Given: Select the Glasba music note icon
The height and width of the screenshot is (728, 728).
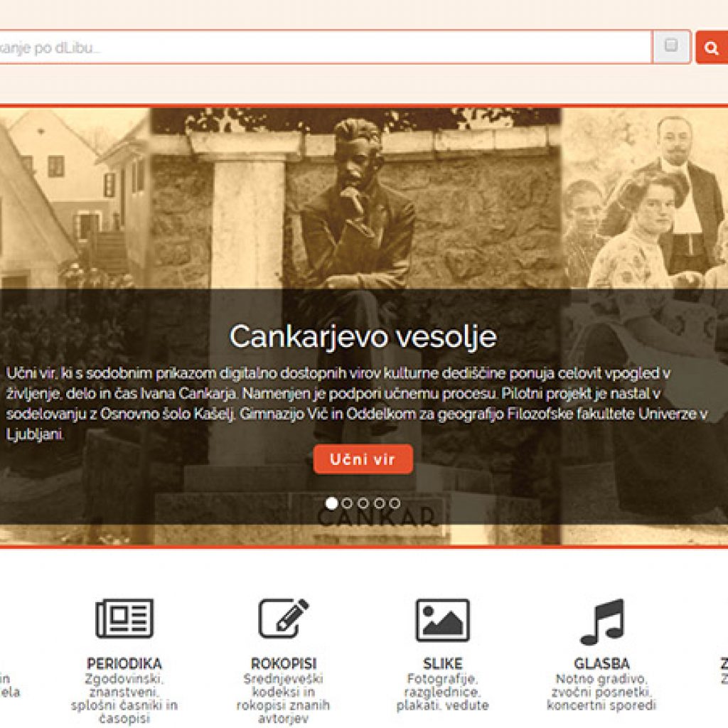Looking at the screenshot, I should point(601,621).
